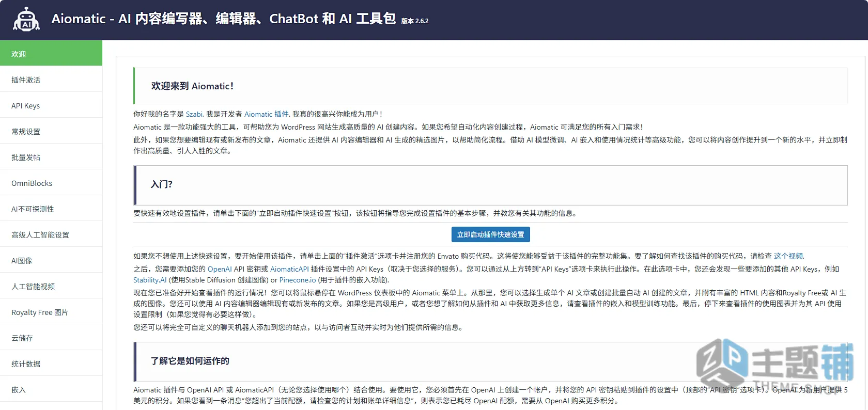Click the Aiomatic page title text
Viewport: 868px width, 410px height.
(x=224, y=19)
